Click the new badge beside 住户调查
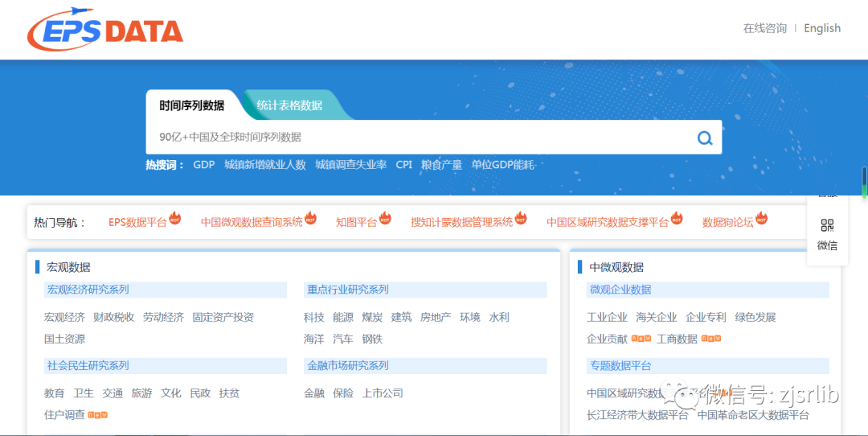Image resolution: width=868 pixels, height=436 pixels. pos(98,414)
